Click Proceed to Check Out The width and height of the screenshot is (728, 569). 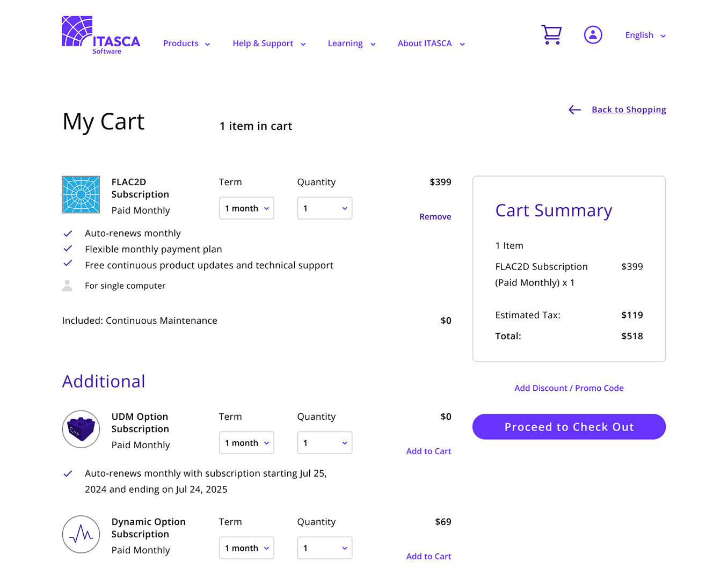[x=569, y=426]
